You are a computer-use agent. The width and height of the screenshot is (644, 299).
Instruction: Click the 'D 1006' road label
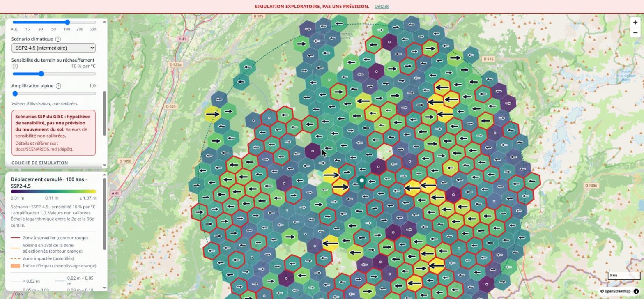coord(590,186)
